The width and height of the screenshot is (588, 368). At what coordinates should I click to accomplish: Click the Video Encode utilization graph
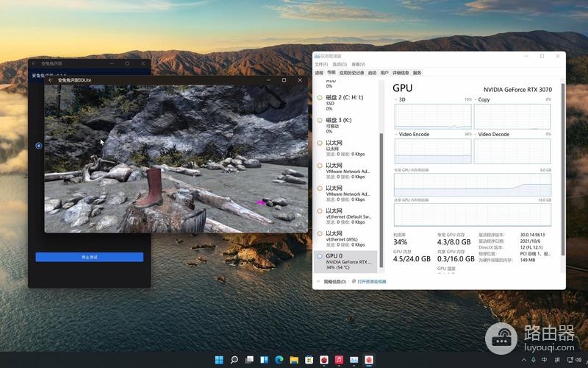coord(433,151)
